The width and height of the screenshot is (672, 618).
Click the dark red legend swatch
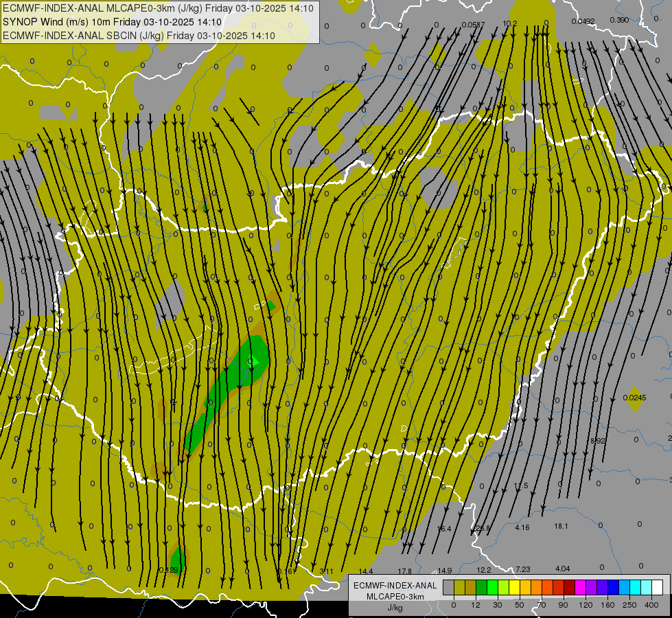click(x=569, y=587)
